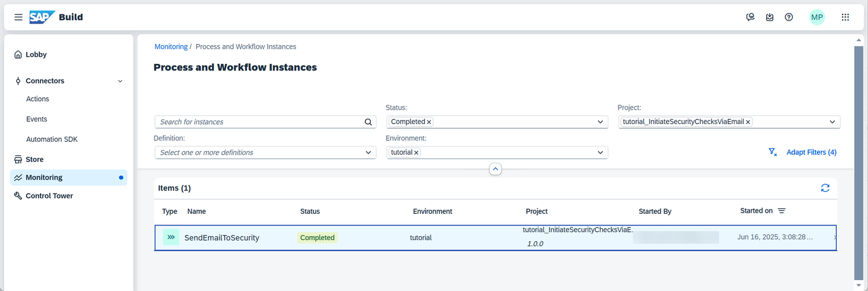Remove the tutorial environment token
The width and height of the screenshot is (868, 291).
click(416, 152)
